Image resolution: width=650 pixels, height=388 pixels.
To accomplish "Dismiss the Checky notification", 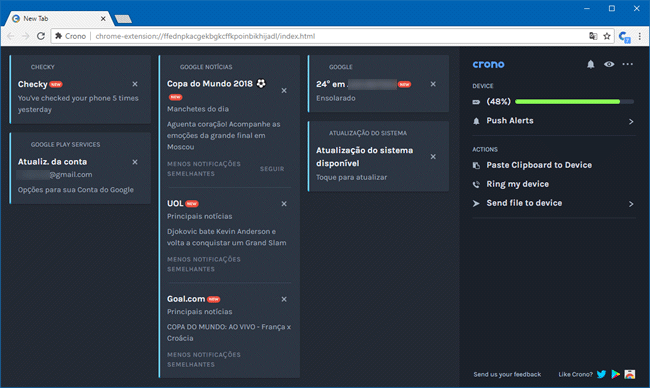I will (135, 84).
